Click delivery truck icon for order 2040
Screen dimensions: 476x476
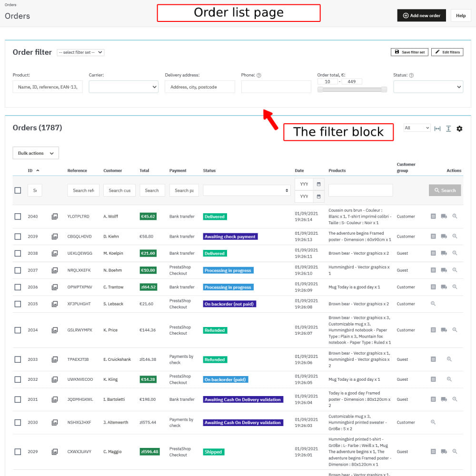[x=444, y=217]
